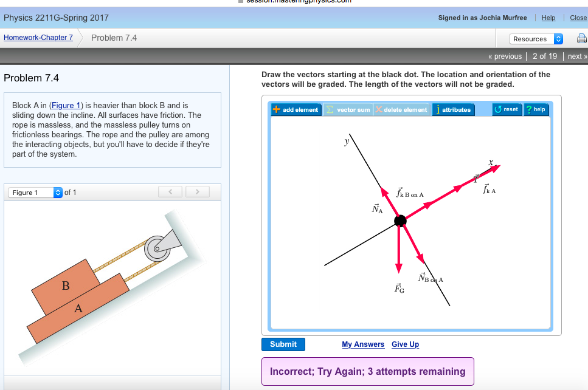Click the delete element tool

tap(401, 109)
